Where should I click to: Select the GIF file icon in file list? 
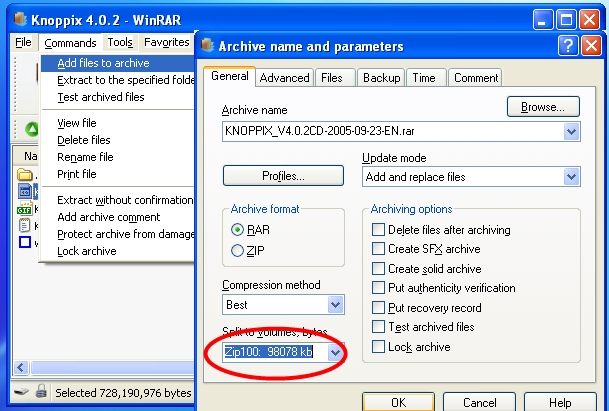click(x=24, y=209)
